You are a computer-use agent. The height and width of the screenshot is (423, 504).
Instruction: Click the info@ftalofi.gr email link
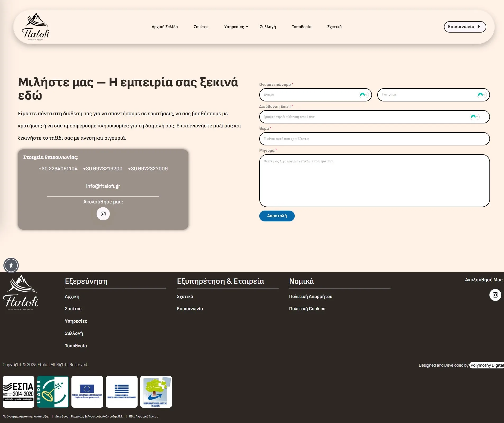pos(103,186)
